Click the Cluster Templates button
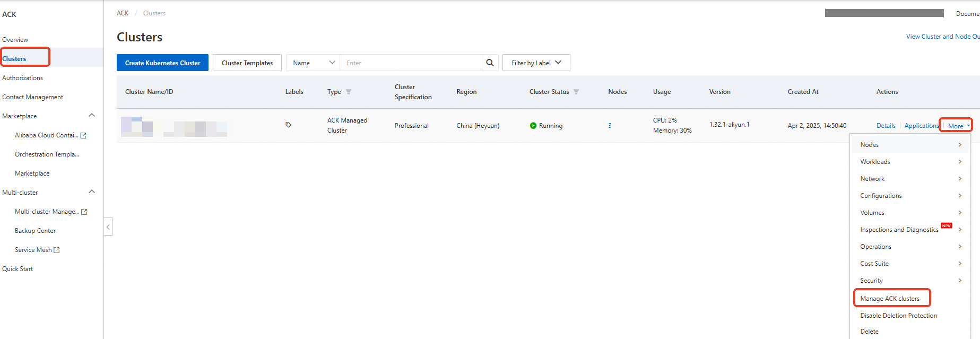The height and width of the screenshot is (339, 980). coord(247,63)
